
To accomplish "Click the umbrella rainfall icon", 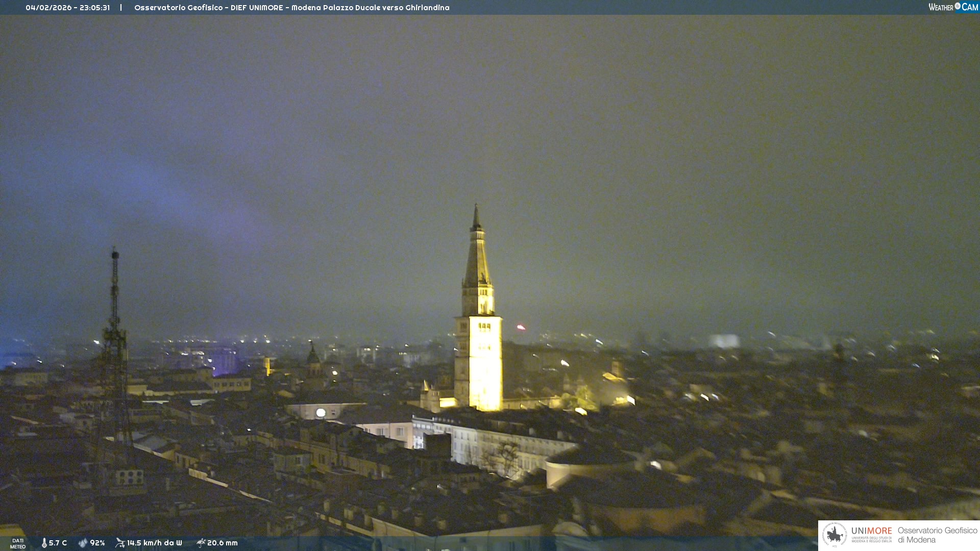I will pyautogui.click(x=201, y=543).
